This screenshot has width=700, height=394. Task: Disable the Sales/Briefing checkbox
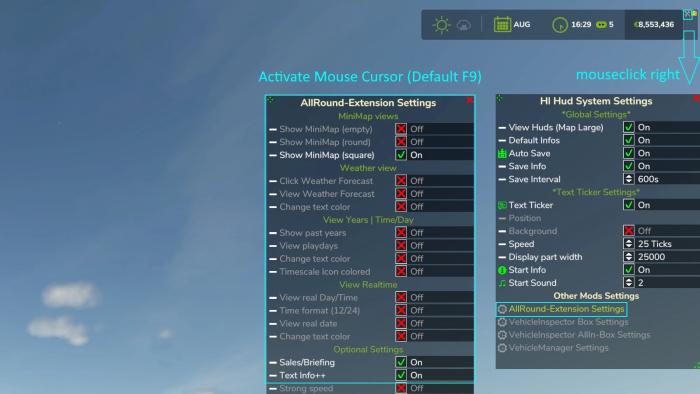tap(401, 362)
